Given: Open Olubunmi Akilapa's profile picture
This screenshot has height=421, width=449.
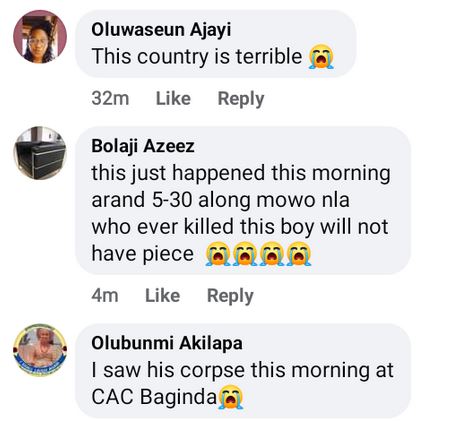Looking at the screenshot, I should click(x=40, y=350).
